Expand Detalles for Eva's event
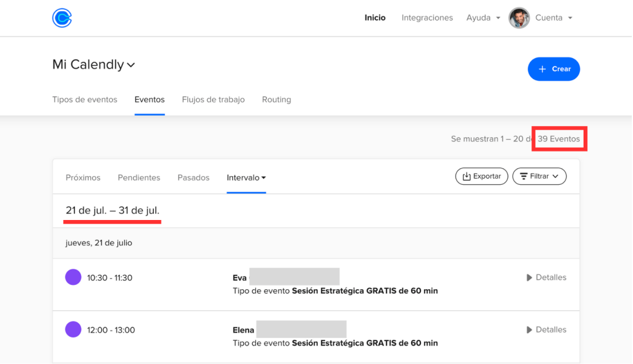 click(x=546, y=277)
